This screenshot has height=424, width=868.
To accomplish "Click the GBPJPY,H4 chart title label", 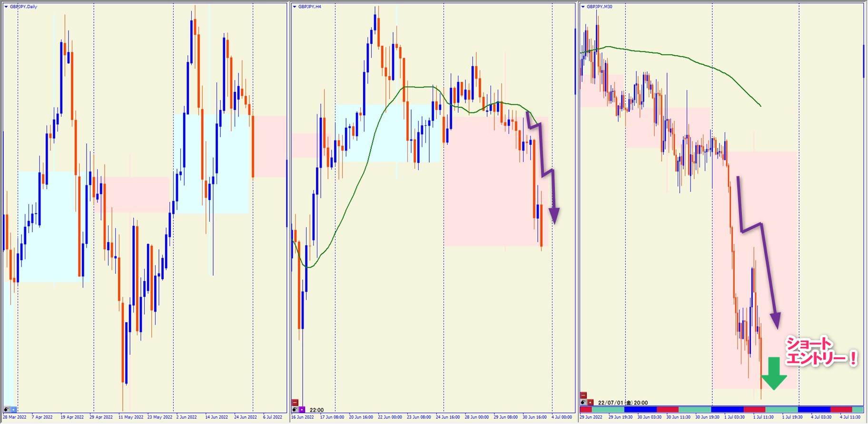I will 310,7.
